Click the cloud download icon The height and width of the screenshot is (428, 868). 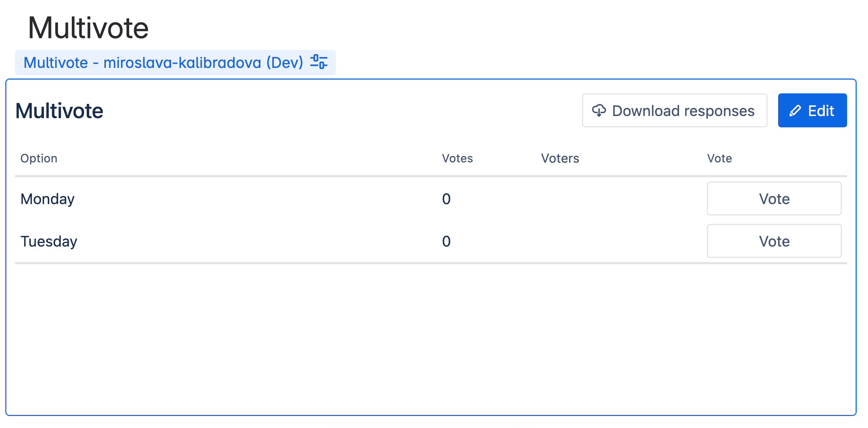599,110
